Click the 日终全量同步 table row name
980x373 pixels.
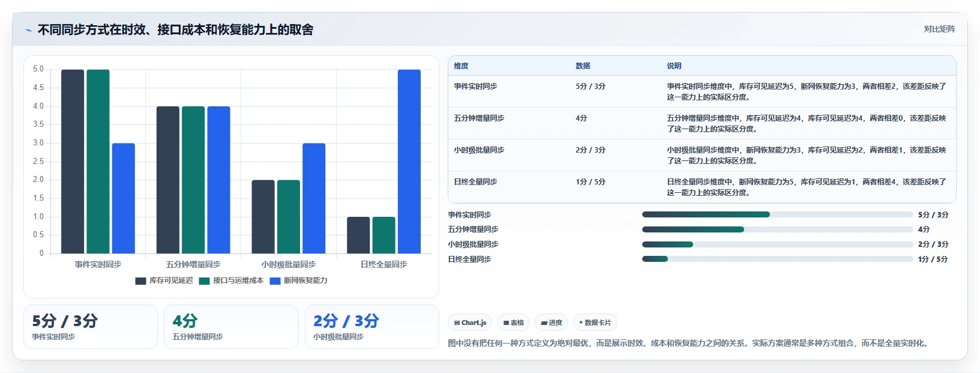point(475,182)
